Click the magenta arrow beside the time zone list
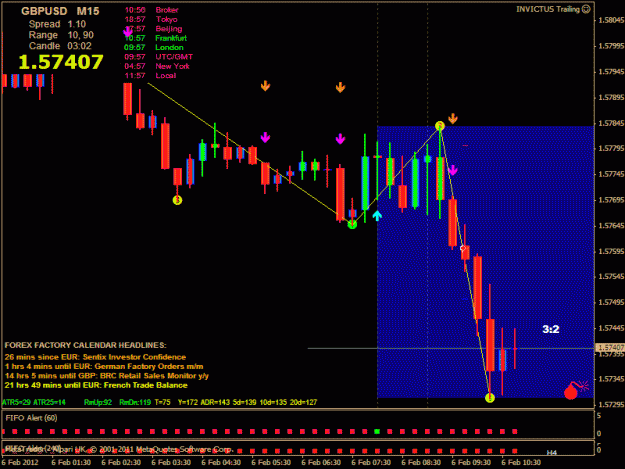Viewport: 625px width, 469px height. tap(128, 31)
